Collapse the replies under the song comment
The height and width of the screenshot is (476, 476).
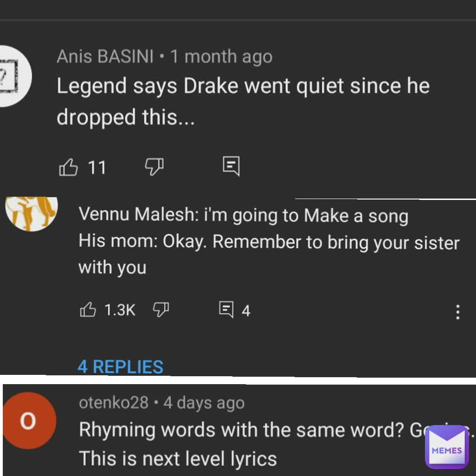[121, 367]
